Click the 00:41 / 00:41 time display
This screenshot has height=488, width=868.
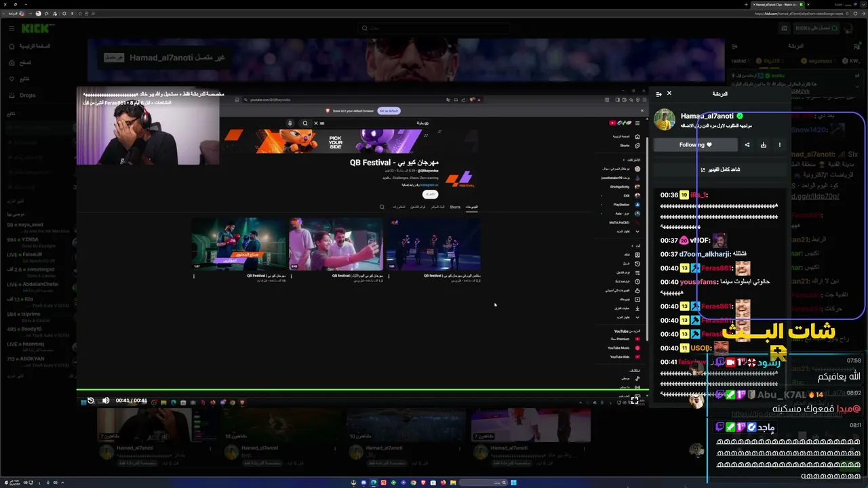click(131, 401)
